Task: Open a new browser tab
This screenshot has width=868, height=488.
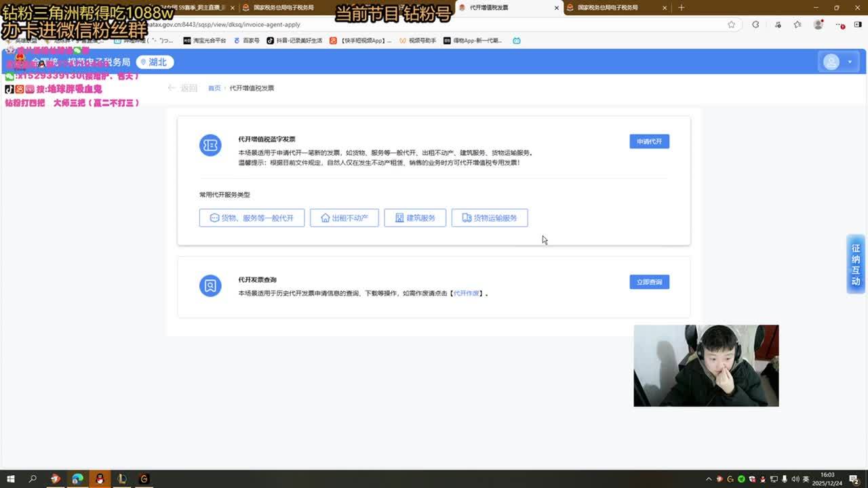Action: coord(681,7)
